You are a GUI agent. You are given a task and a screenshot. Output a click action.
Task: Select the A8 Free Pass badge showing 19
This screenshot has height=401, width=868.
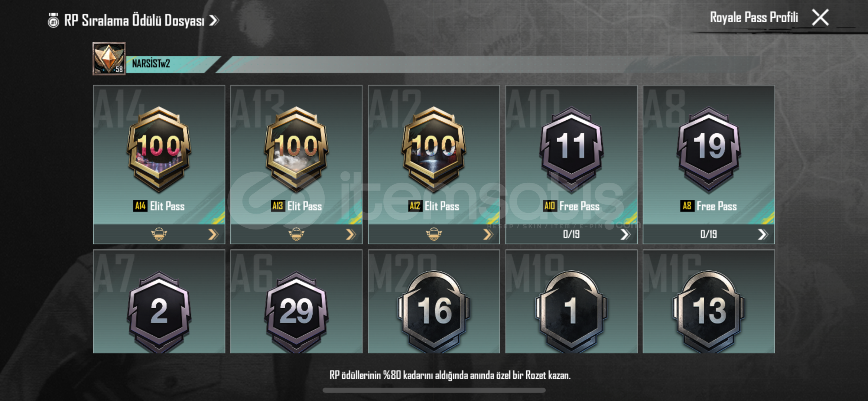pyautogui.click(x=709, y=149)
